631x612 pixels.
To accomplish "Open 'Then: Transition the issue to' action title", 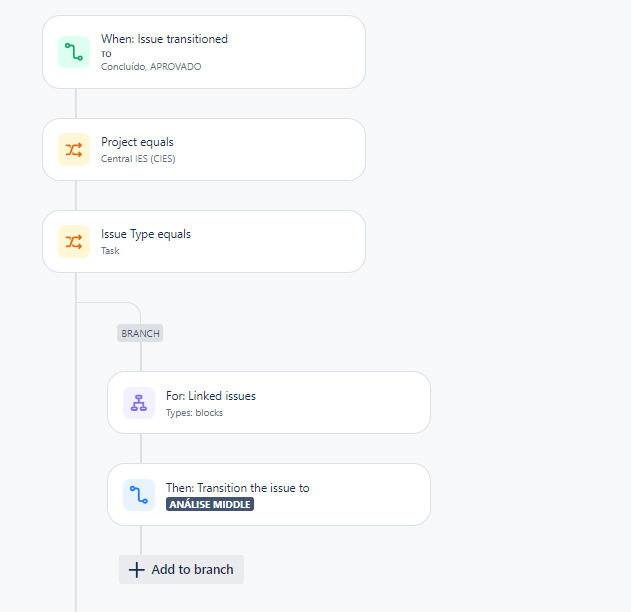I will coord(237,488).
